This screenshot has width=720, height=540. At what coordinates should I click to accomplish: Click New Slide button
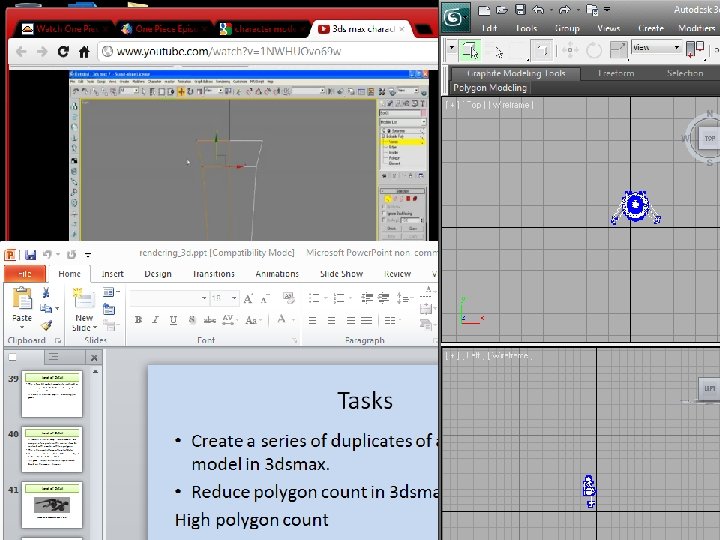coord(84,309)
